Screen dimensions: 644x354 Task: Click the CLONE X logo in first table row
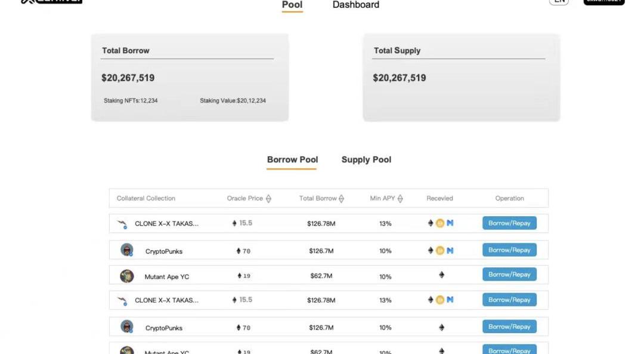pyautogui.click(x=123, y=224)
